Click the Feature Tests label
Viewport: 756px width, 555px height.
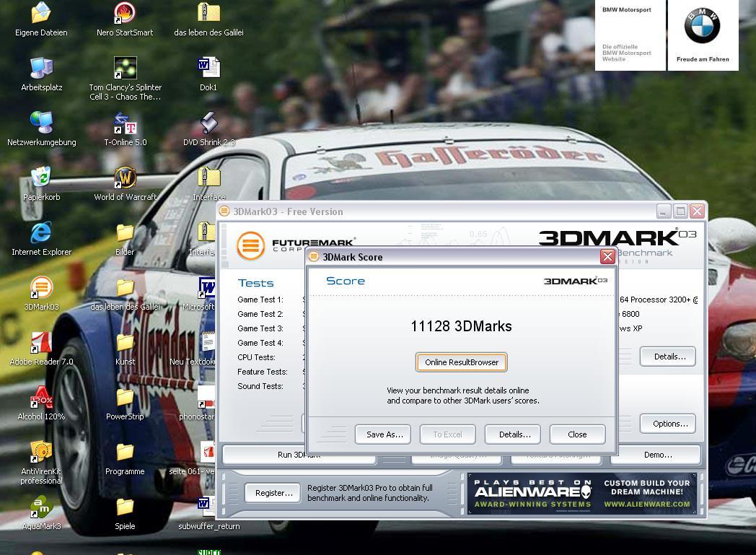coord(263,372)
